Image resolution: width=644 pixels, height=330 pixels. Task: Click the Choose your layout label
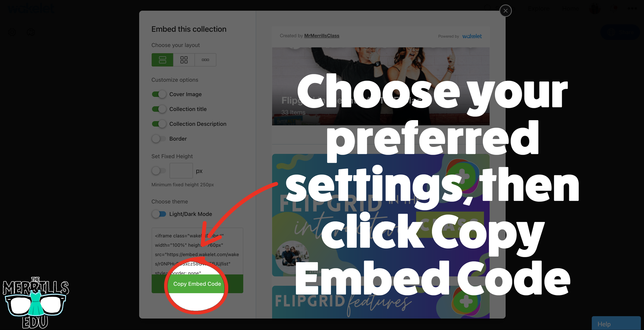(175, 45)
